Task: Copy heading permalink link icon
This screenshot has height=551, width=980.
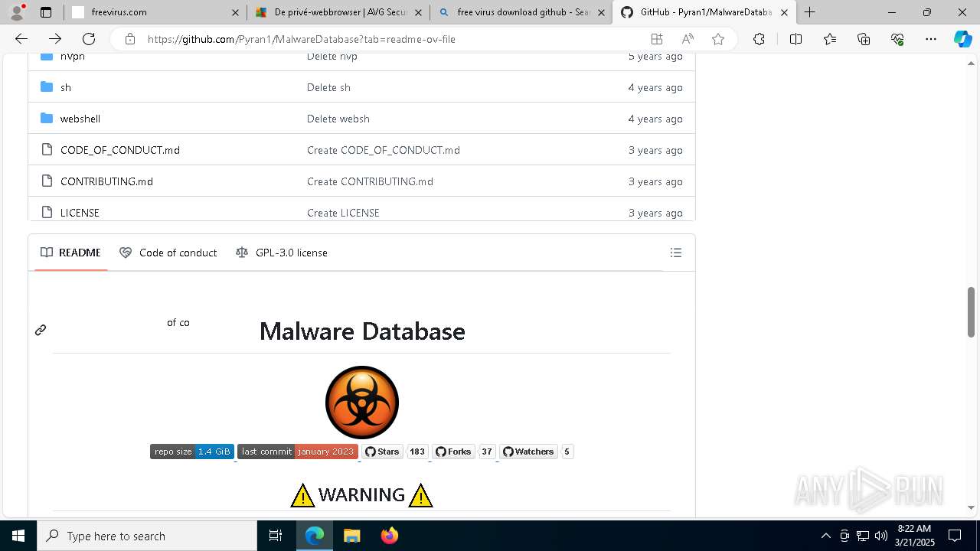Action: (41, 330)
